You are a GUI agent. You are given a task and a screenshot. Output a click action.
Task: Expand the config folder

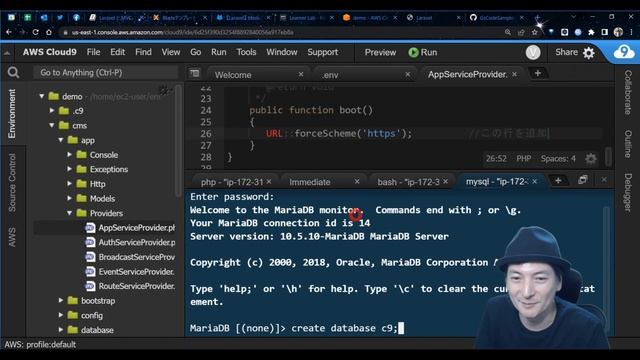(61, 315)
